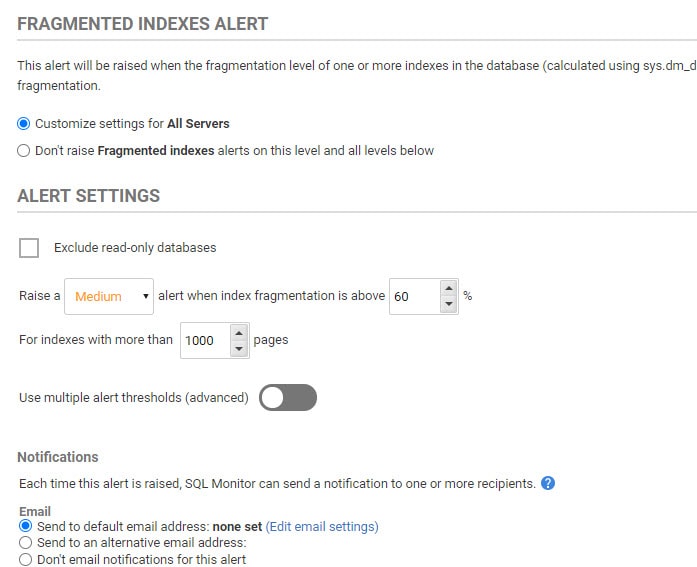Viewport: 697px width, 567px height.
Task: Focus the fragmentation percentage field showing 60
Action: 415,296
